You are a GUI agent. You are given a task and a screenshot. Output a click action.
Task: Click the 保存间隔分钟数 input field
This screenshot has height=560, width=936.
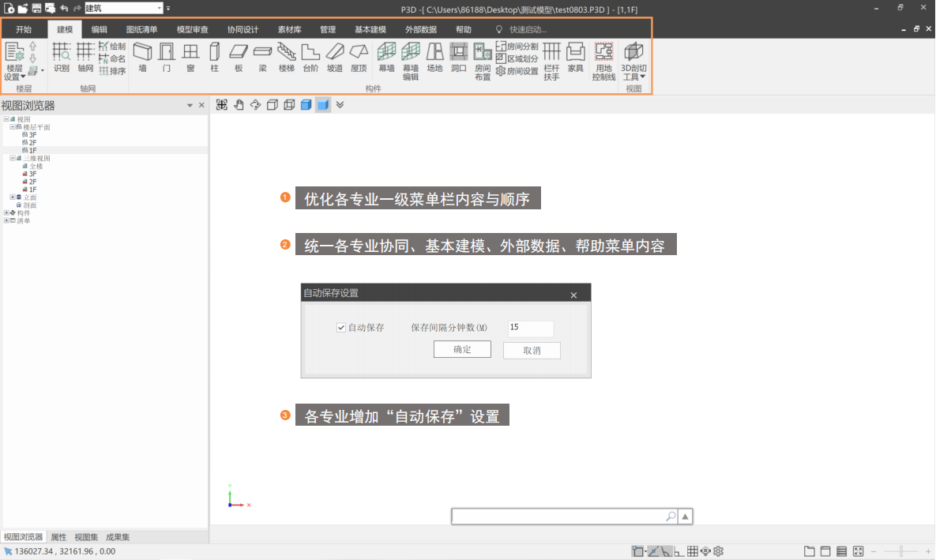pyautogui.click(x=530, y=328)
